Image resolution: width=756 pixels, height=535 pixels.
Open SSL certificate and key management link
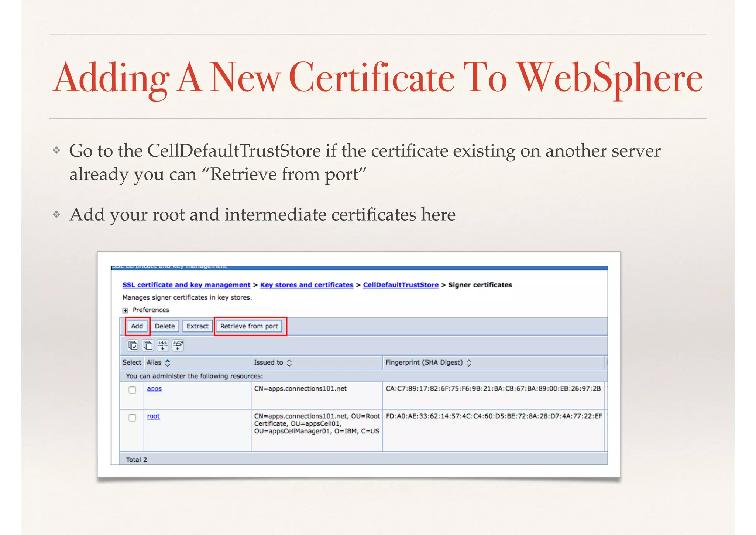[x=186, y=285]
